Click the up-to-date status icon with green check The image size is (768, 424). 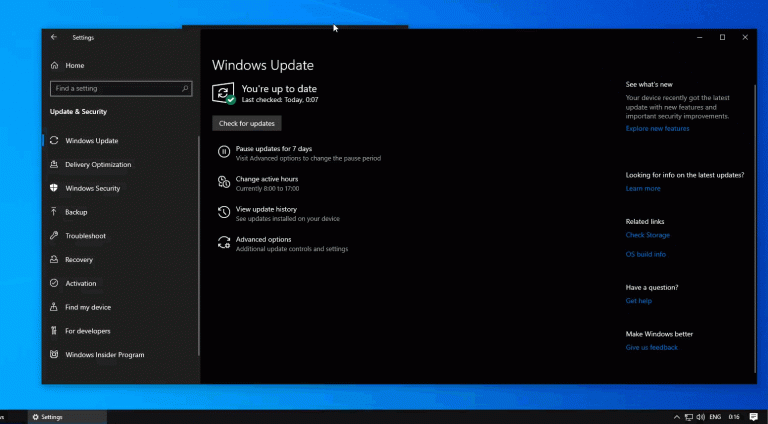[224, 93]
